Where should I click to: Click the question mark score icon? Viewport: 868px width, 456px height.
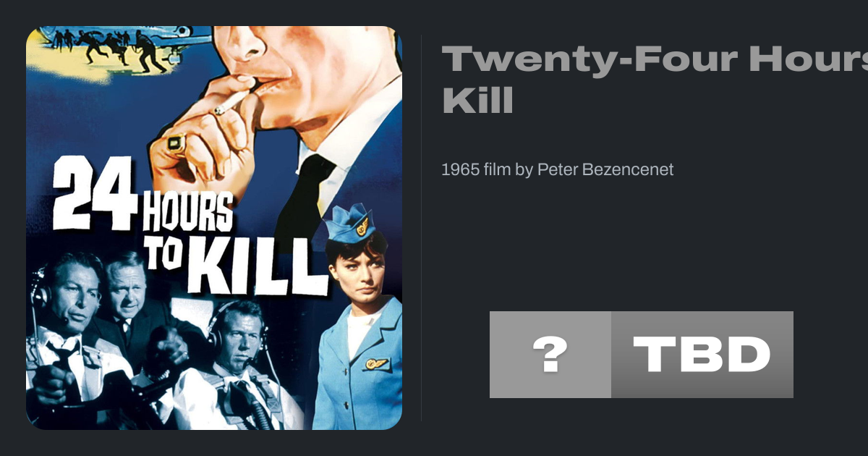550,355
